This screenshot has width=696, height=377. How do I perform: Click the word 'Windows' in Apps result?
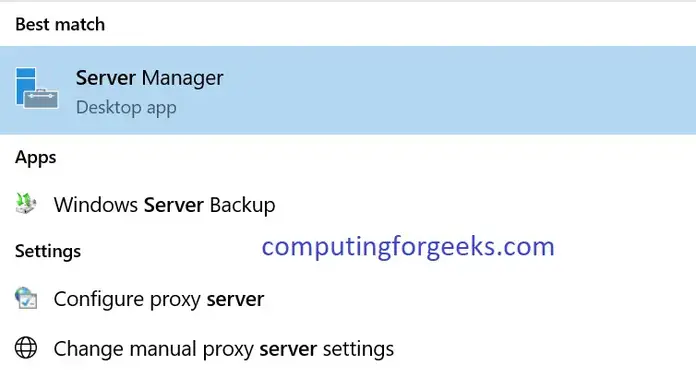point(96,205)
